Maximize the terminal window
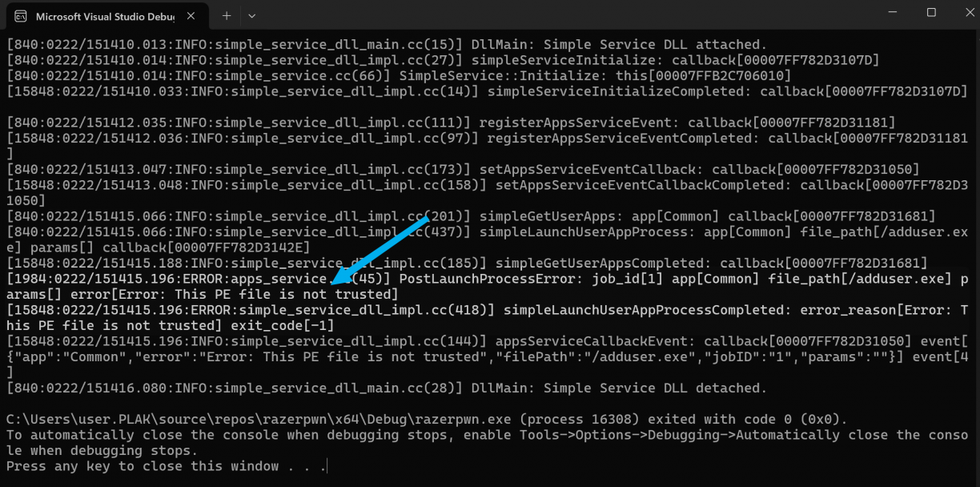Viewport: 980px width, 487px height. (931, 13)
